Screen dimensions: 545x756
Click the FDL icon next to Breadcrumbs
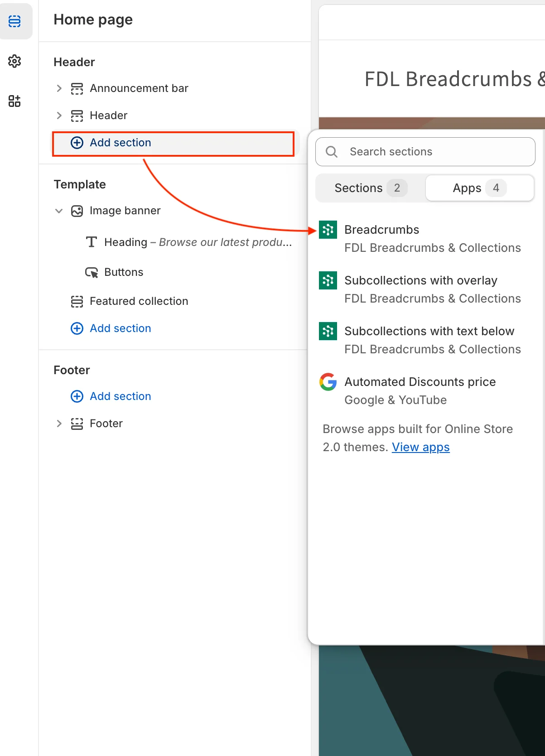(x=328, y=230)
